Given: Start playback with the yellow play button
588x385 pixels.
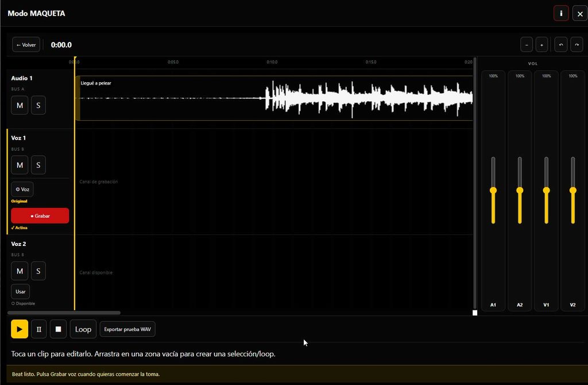Looking at the screenshot, I should pyautogui.click(x=20, y=329).
